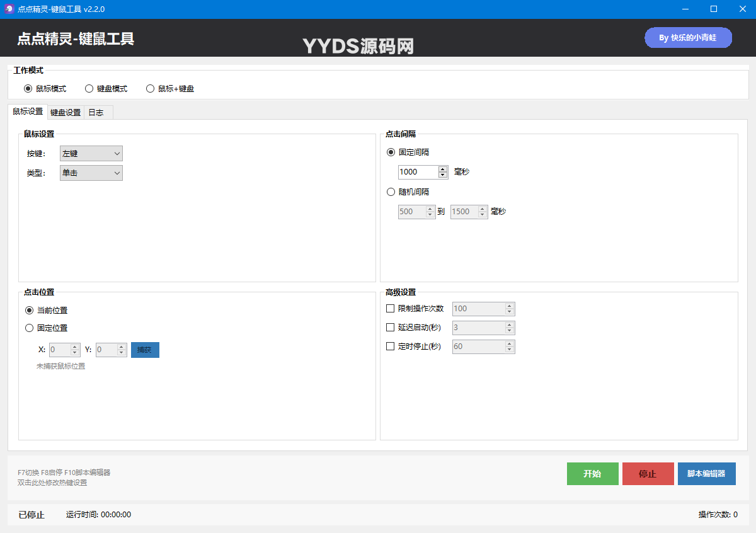Enable the 延迟启动(秒) delayed start checkbox
Screen dimensions: 756x533
click(389, 328)
